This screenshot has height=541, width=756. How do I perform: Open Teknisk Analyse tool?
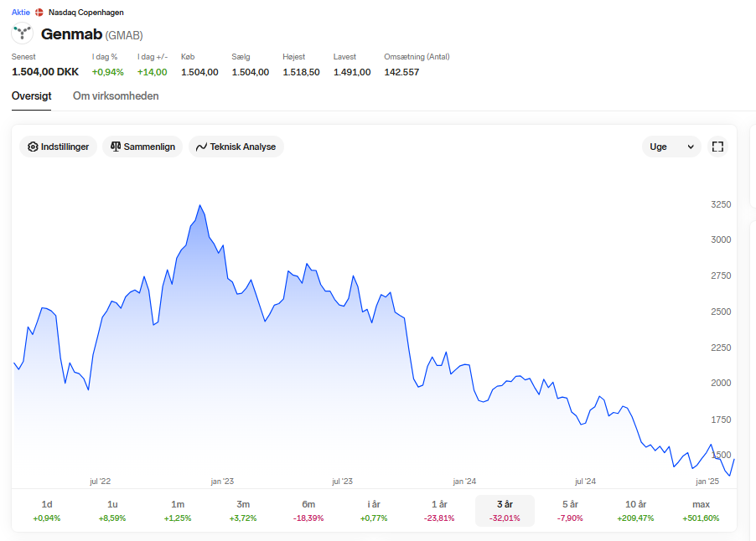click(236, 147)
